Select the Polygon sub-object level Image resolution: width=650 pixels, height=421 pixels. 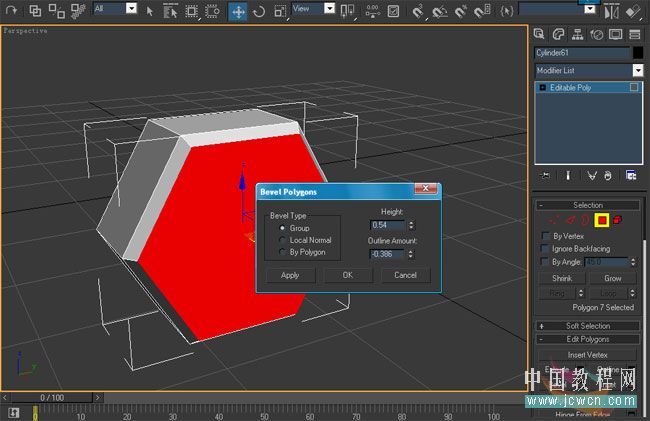[602, 220]
